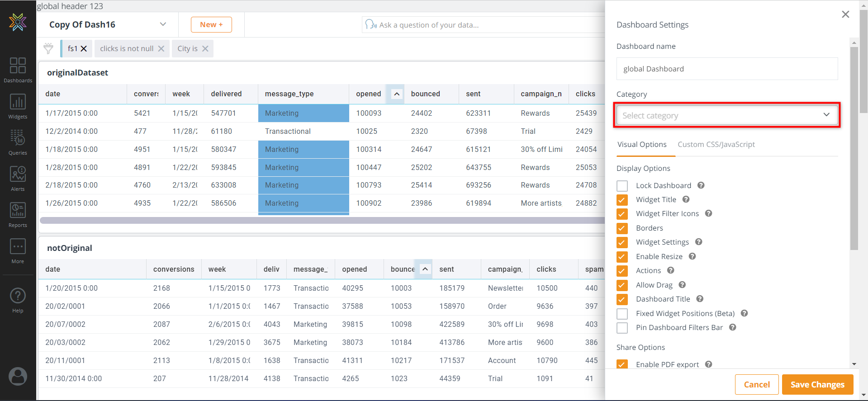This screenshot has width=868, height=401.
Task: Select the Visual Options tab
Action: coord(642,145)
